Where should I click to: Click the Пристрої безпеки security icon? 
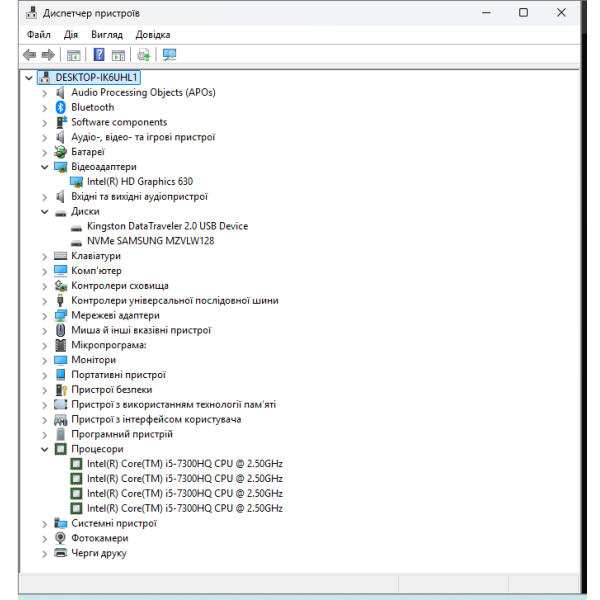[61, 390]
